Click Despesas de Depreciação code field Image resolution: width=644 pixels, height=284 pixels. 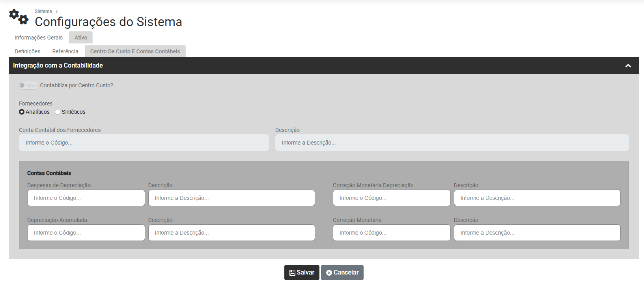(86, 198)
